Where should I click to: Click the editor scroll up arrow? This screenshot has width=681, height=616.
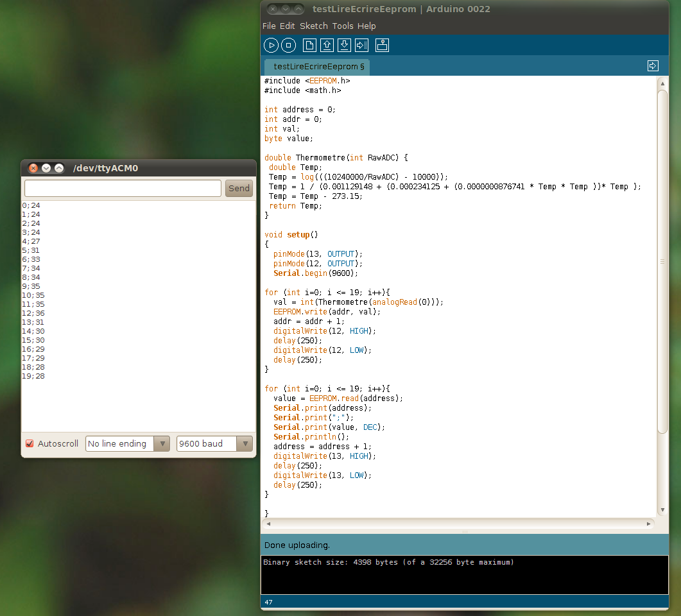tap(662, 83)
